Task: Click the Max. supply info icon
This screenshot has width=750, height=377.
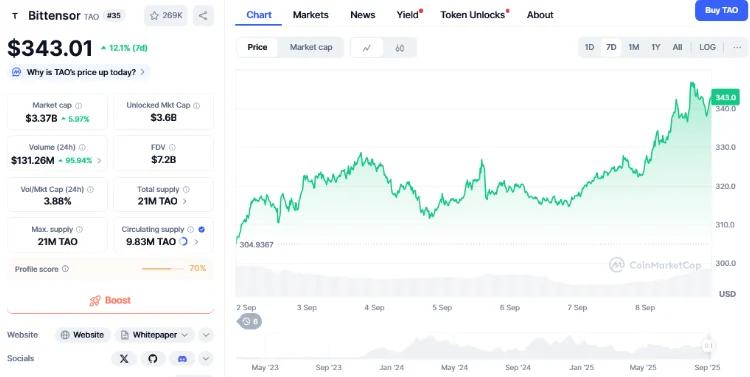Action: tap(79, 230)
